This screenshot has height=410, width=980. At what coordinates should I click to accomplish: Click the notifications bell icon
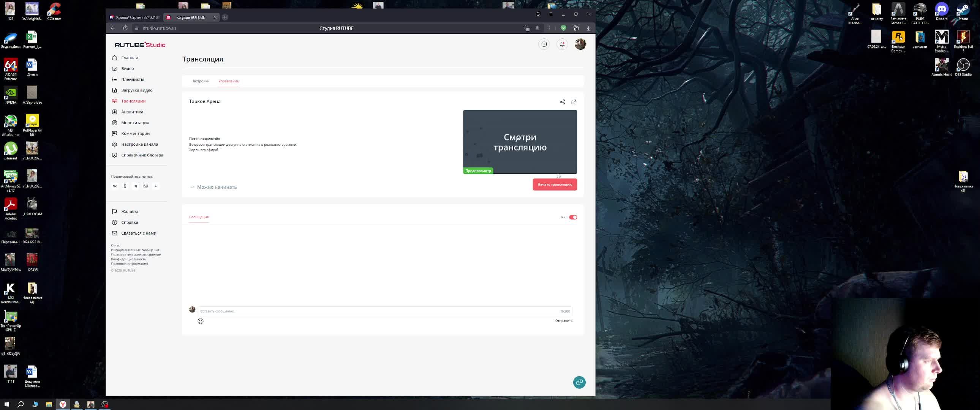point(562,44)
